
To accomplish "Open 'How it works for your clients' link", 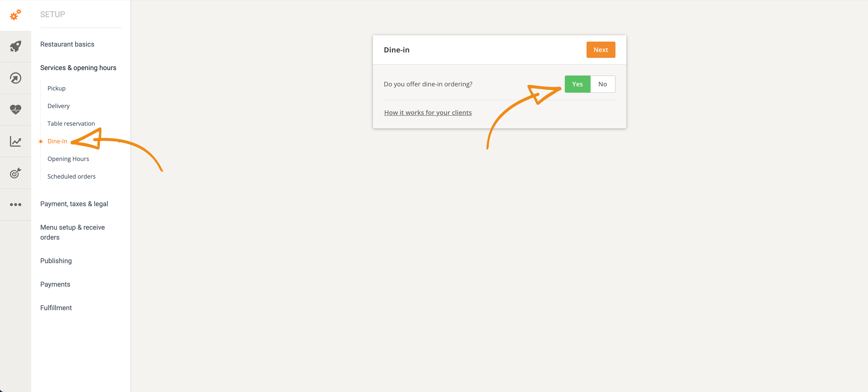I will coord(428,113).
